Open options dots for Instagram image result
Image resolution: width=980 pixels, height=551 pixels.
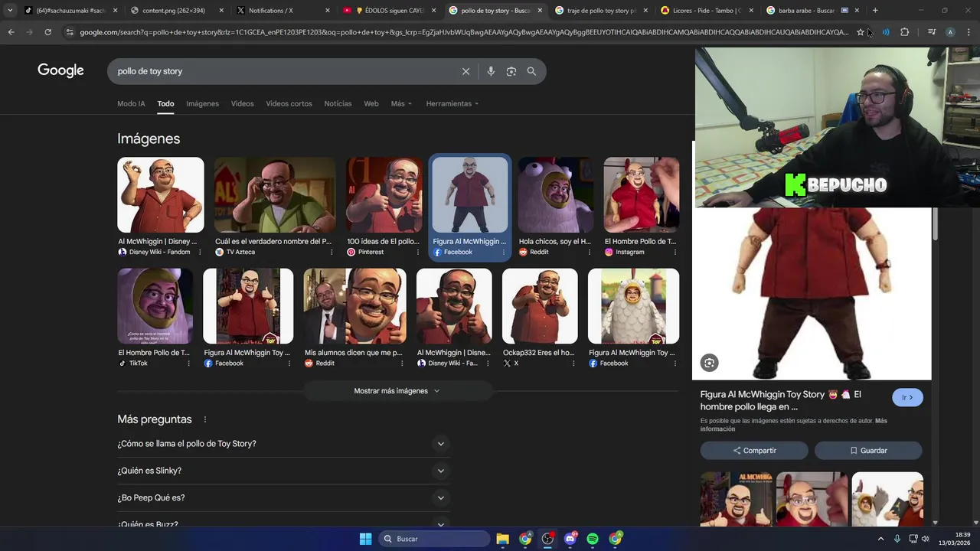tap(675, 252)
